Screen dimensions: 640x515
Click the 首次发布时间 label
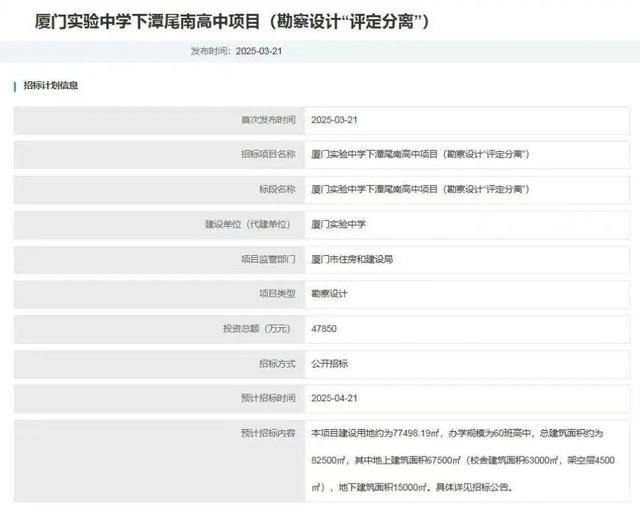click(268, 120)
